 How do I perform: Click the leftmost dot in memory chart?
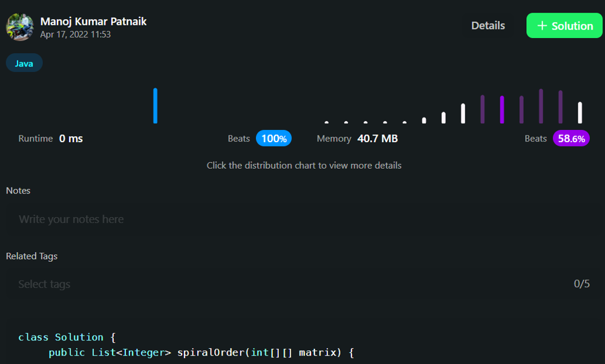(327, 122)
